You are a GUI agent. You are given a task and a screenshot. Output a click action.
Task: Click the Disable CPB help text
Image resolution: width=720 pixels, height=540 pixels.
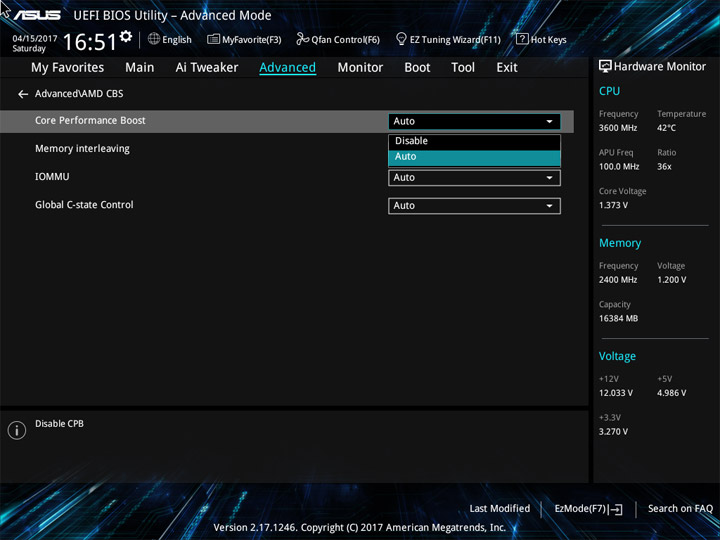[59, 424]
